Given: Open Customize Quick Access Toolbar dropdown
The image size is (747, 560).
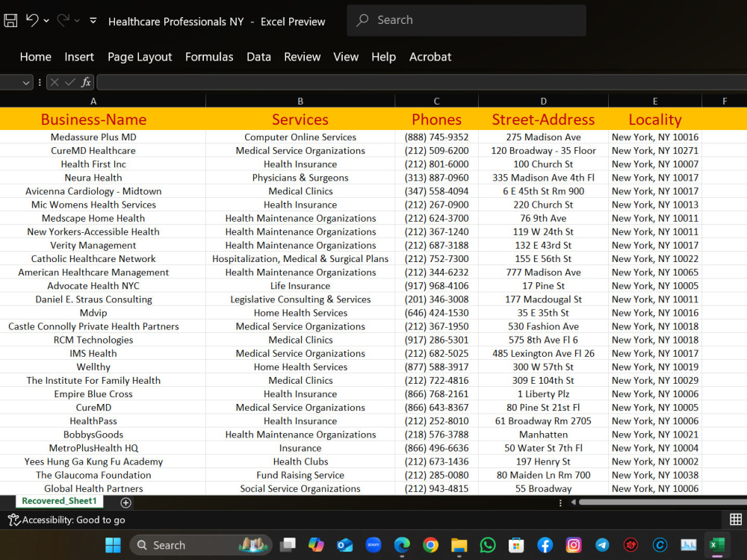Looking at the screenshot, I should (93, 20).
